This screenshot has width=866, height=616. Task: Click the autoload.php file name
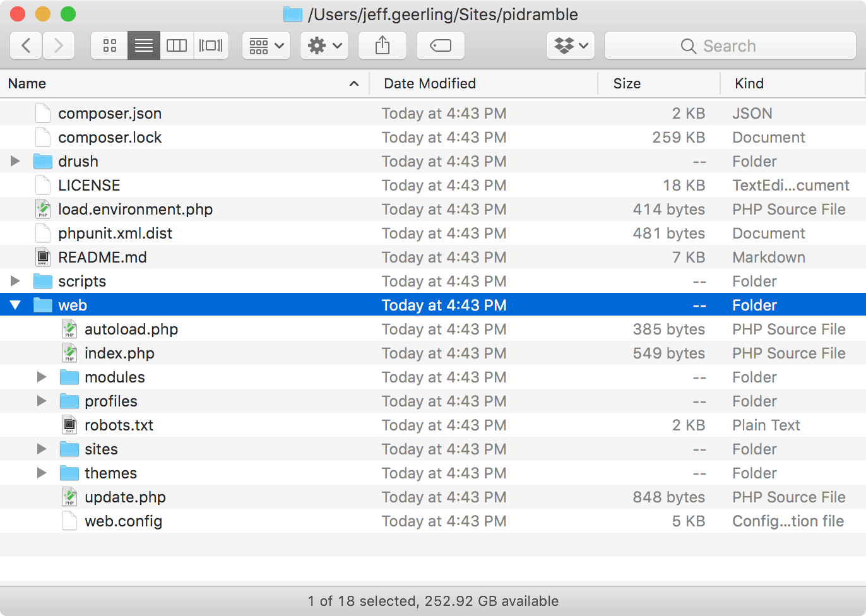point(131,329)
